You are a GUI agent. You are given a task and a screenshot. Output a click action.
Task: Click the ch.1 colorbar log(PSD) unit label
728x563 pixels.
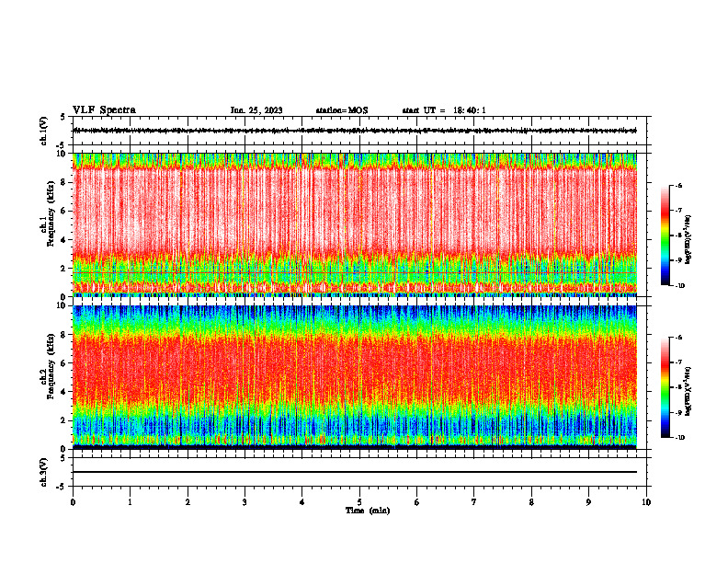[688, 240]
